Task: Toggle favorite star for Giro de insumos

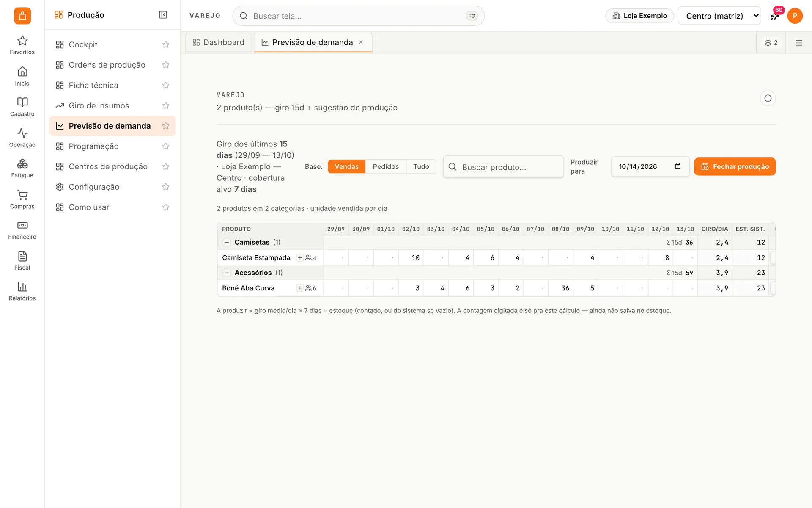Action: pos(166,105)
